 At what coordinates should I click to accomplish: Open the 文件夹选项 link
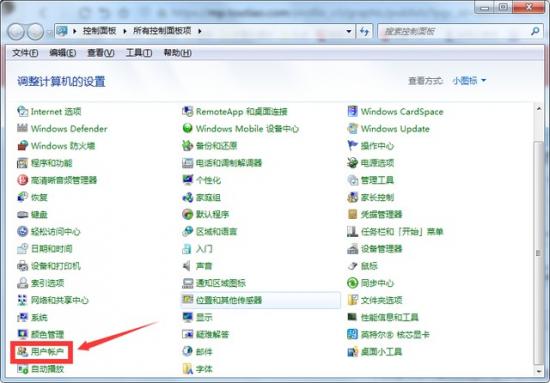(x=381, y=300)
